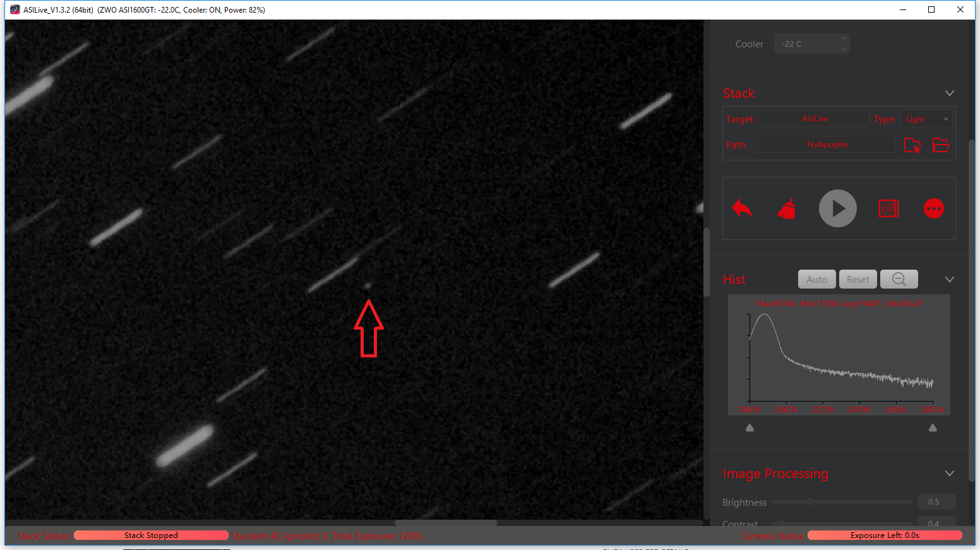This screenshot has width=980, height=550.
Task: Click the Target name field ASILive
Action: (x=814, y=119)
